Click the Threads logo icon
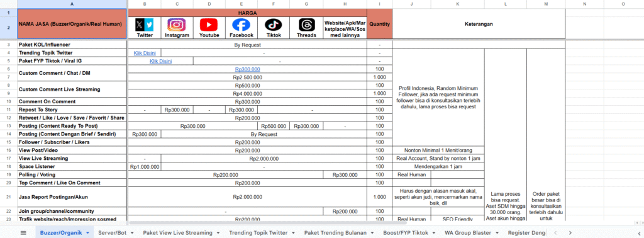Screen dimensions: 644x238 306,25
